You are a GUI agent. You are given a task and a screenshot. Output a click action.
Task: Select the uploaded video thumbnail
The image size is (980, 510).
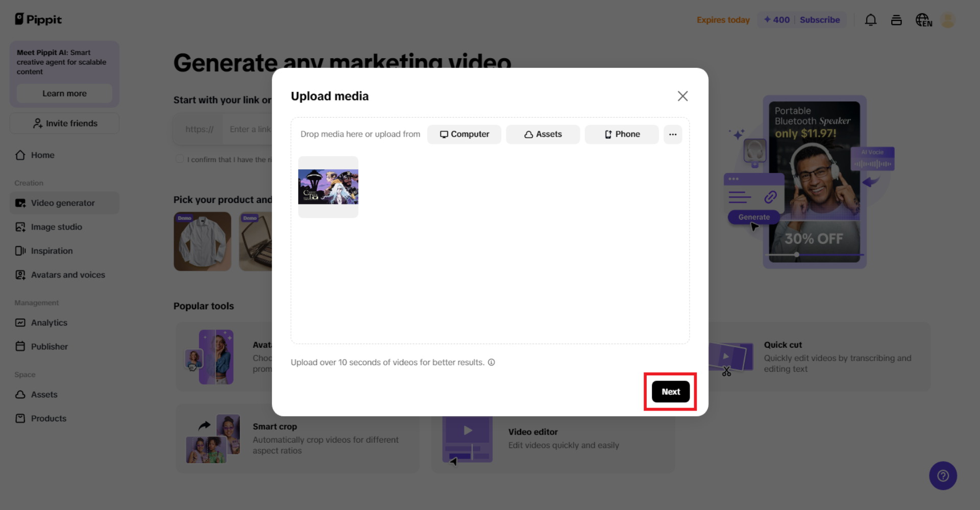(x=328, y=187)
